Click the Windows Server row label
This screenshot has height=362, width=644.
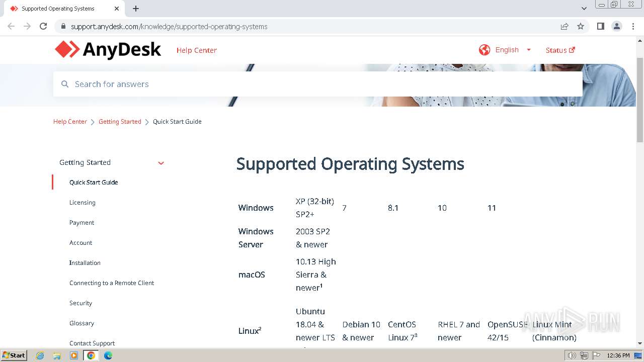tap(256, 238)
